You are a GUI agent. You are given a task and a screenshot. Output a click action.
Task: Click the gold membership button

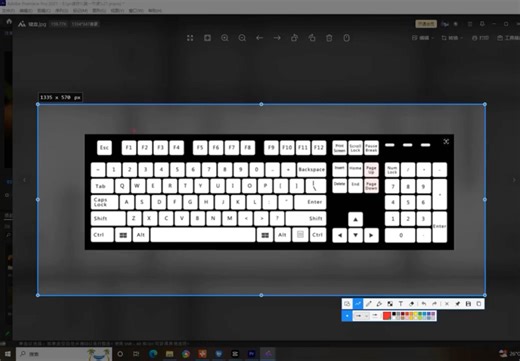426,24
